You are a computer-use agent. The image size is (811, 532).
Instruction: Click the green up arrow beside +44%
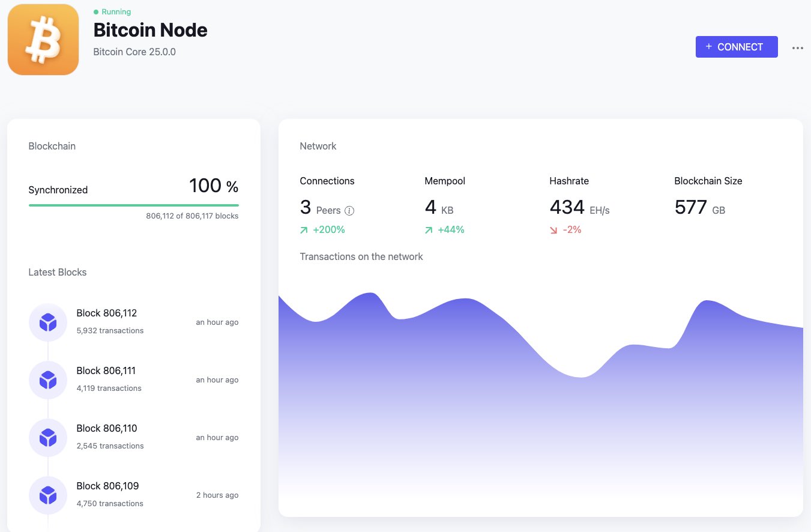[429, 230]
